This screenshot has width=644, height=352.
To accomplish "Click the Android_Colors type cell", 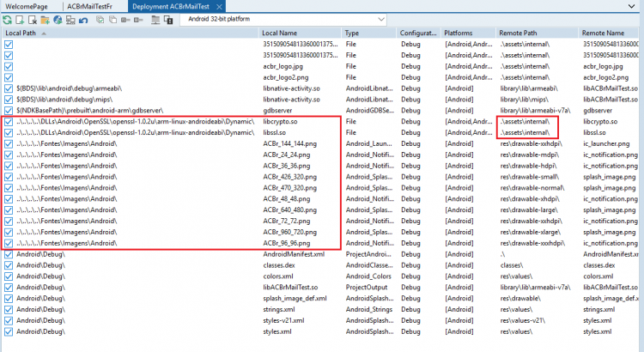I will 368,276.
